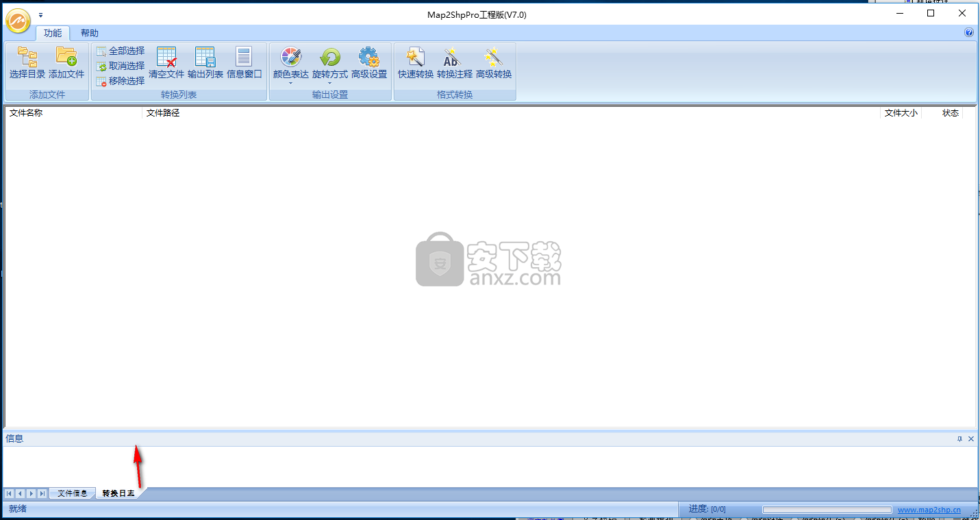Click the 格式转换 group label
This screenshot has width=980, height=520.
click(x=455, y=95)
